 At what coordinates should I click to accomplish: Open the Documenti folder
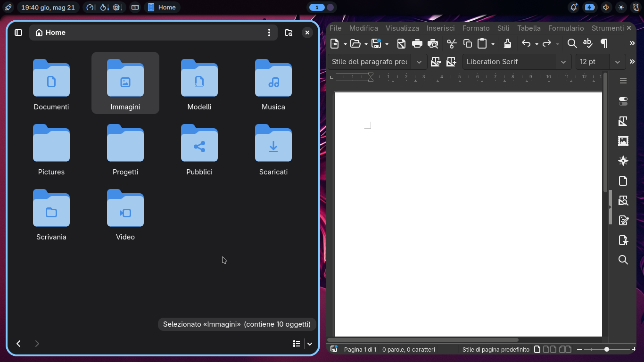pos(51,85)
